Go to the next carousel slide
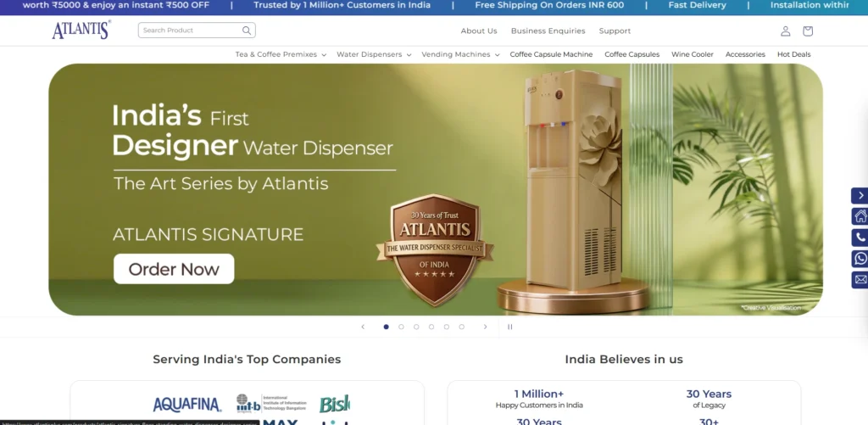This screenshot has height=425, width=868. click(486, 327)
